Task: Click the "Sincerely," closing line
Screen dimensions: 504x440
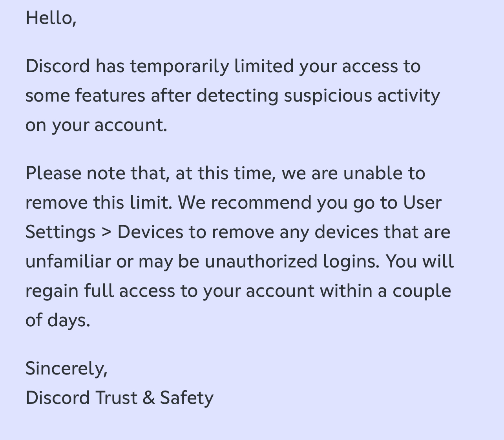Action: (66, 369)
